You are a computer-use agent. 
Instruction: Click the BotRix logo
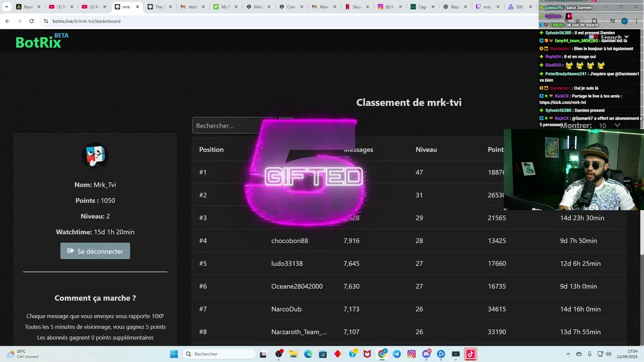(42, 41)
